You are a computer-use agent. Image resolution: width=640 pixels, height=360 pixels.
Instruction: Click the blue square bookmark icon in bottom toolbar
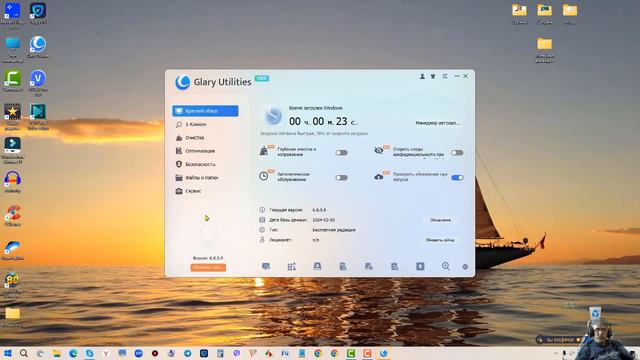pyautogui.click(x=420, y=266)
